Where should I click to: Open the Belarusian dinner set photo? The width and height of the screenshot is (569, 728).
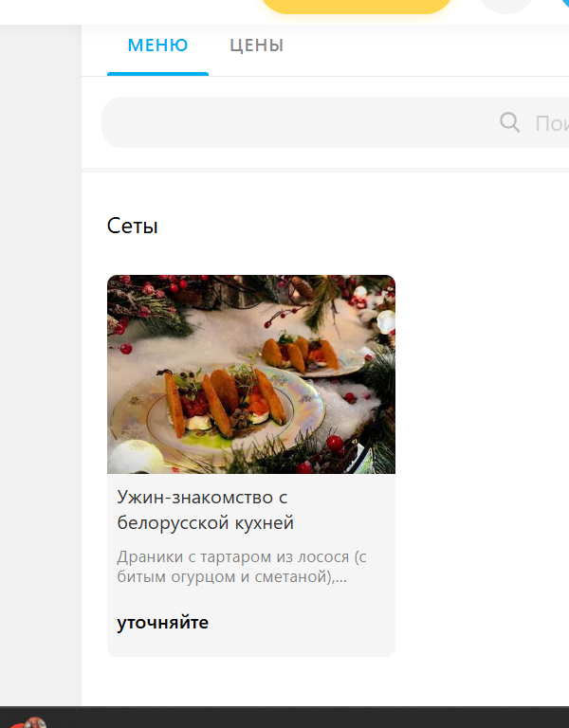(x=251, y=374)
